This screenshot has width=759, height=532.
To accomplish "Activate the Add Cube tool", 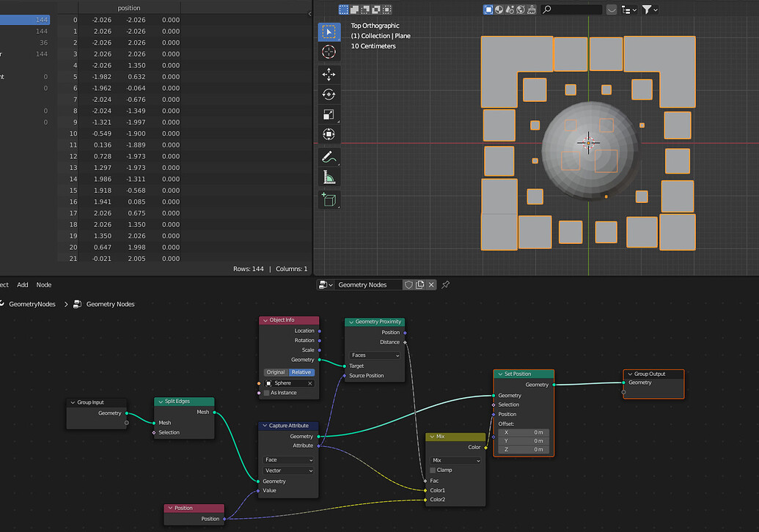I will (x=329, y=199).
